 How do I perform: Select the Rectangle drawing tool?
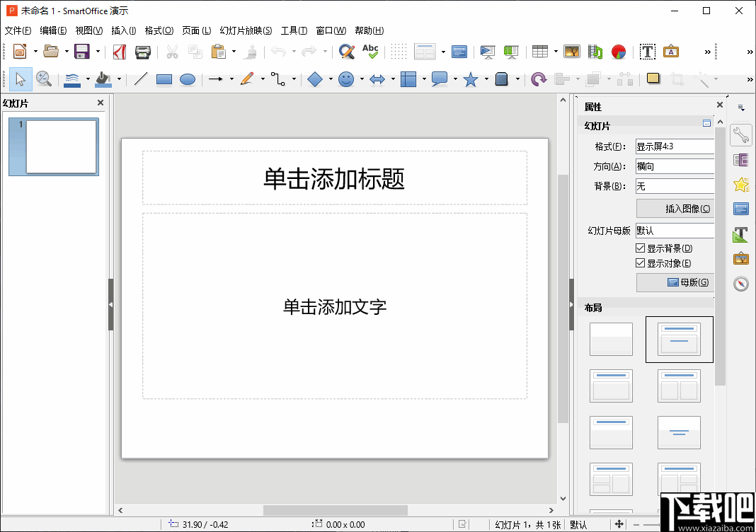[164, 79]
